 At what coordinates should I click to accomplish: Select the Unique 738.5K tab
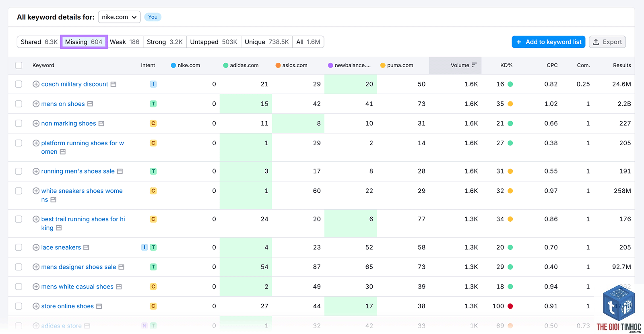click(266, 42)
